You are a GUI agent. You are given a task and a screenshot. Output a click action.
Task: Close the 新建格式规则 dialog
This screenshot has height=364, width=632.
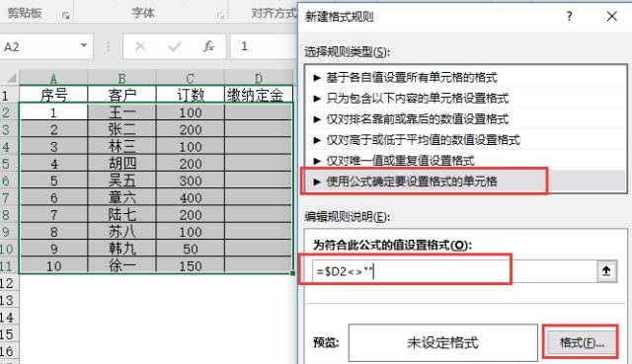point(612,17)
